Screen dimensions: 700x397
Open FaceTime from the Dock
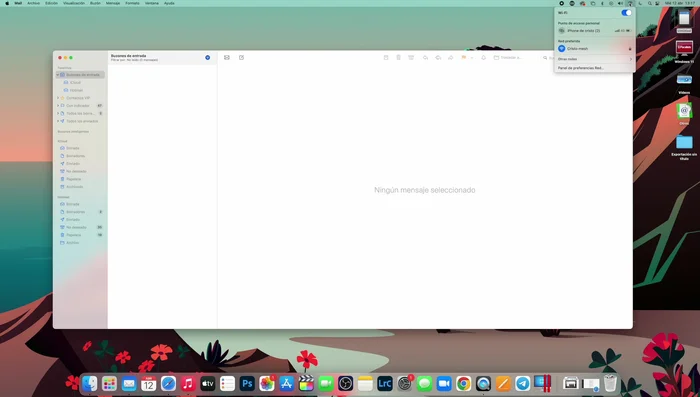[x=325, y=383]
